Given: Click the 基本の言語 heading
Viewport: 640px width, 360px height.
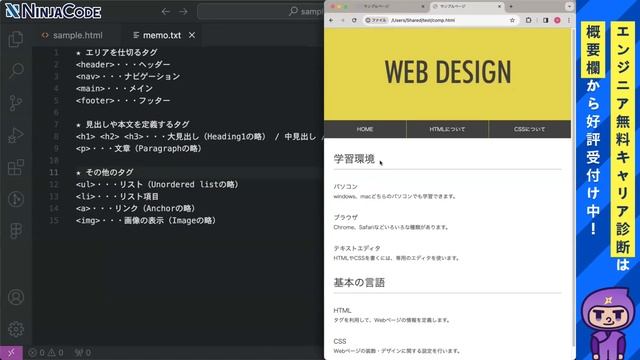Looking at the screenshot, I should (359, 282).
